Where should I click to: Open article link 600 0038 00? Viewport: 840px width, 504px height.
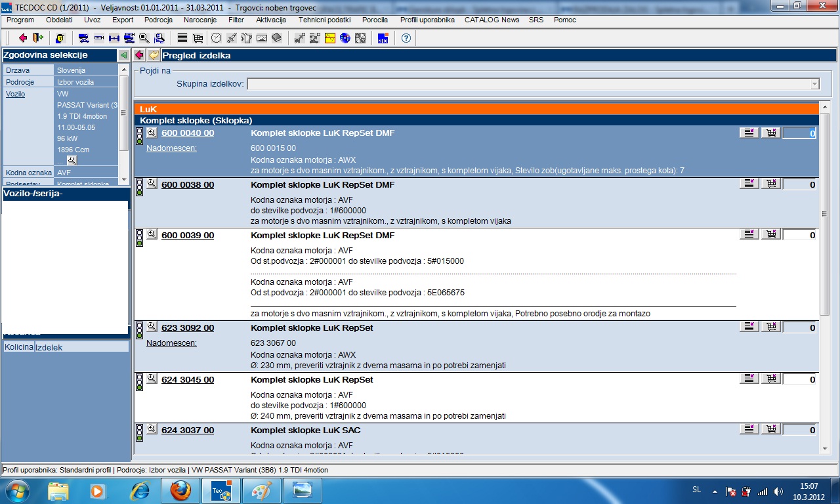click(x=188, y=185)
